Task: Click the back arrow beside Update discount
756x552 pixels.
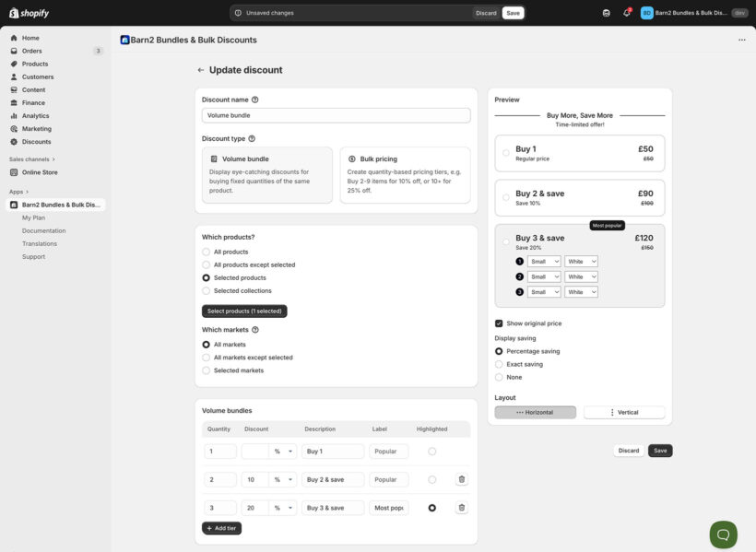Action: point(199,69)
